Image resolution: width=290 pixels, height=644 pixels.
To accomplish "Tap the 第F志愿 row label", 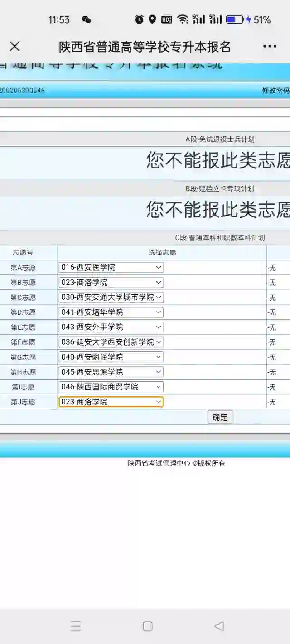I will [x=23, y=342].
